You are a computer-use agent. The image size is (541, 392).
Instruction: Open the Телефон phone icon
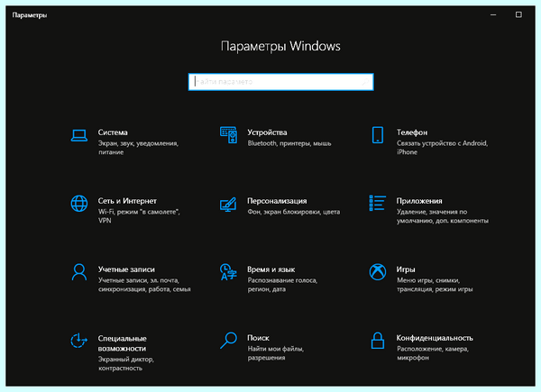pyautogui.click(x=378, y=135)
